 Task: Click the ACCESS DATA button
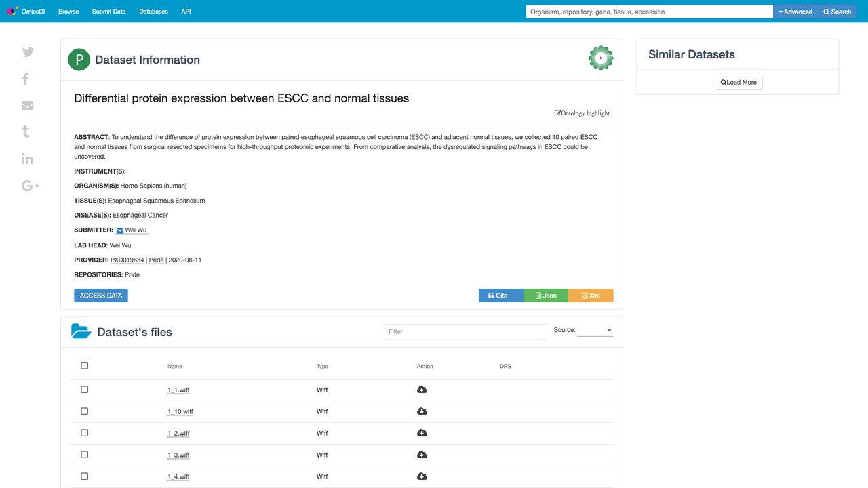coord(101,296)
